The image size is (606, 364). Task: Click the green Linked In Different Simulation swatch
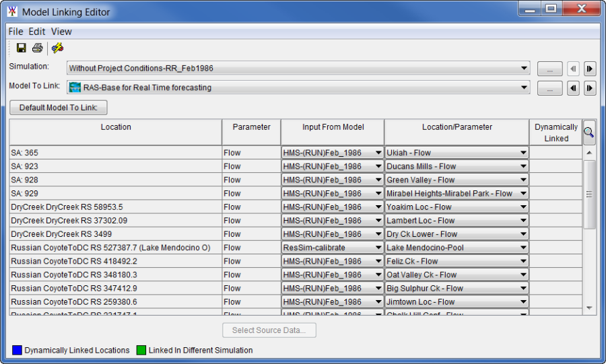141,350
